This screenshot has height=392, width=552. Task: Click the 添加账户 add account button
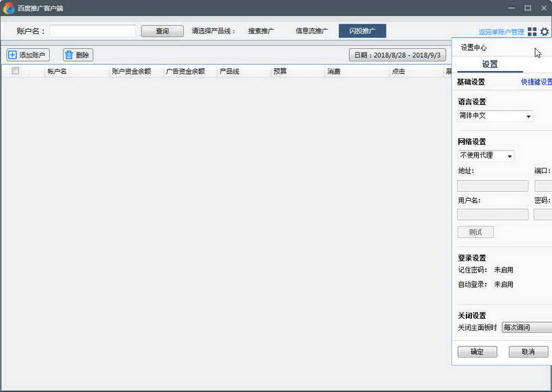[x=28, y=55]
